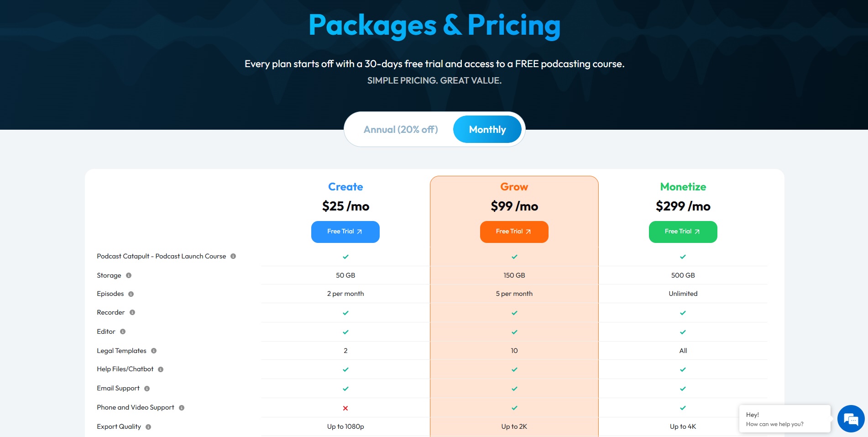Click Email Support info icon
Viewport: 868px width, 437px height.
[x=147, y=389]
